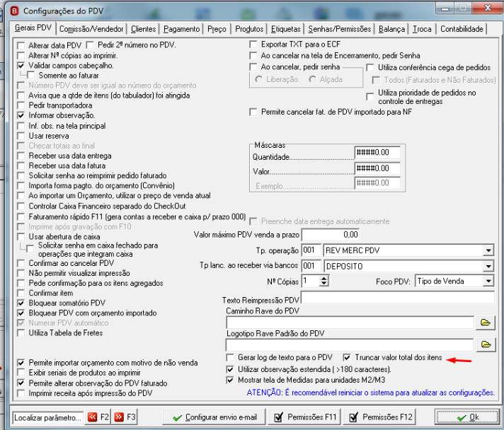Click the Localizar parâmetro search field
504x430 pixels.
click(48, 418)
